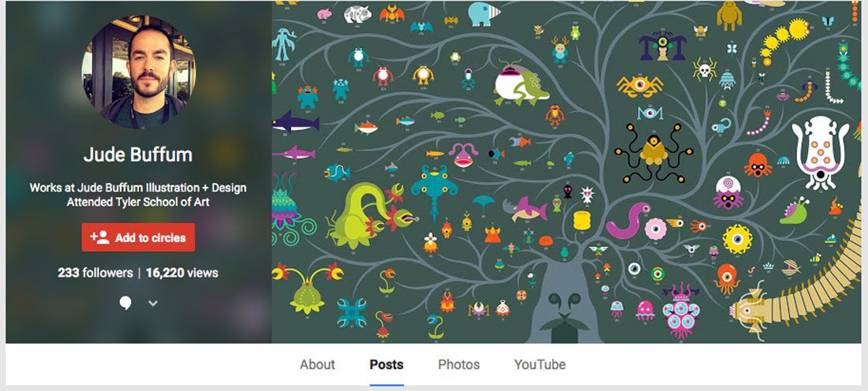The image size is (868, 391).
Task: Click the purple worm creature on cover
Action: point(628,221)
